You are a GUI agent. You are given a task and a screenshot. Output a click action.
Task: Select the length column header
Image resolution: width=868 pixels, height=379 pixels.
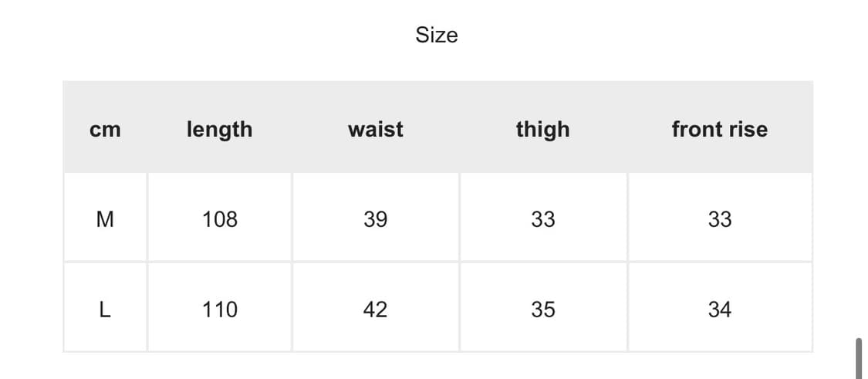[219, 130]
